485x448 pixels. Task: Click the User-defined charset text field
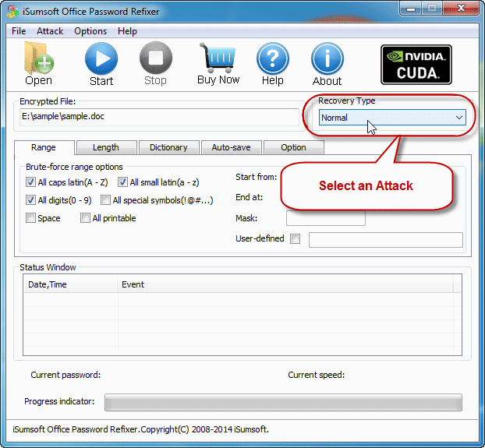pos(386,240)
